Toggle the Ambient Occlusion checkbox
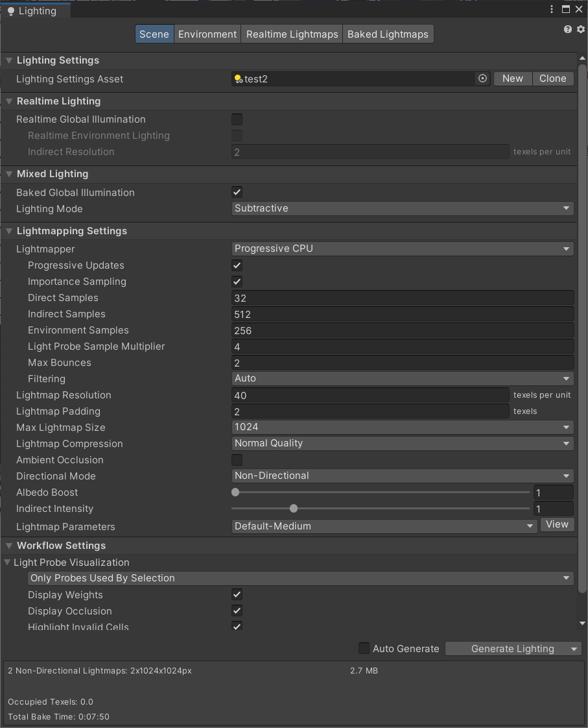 tap(237, 459)
